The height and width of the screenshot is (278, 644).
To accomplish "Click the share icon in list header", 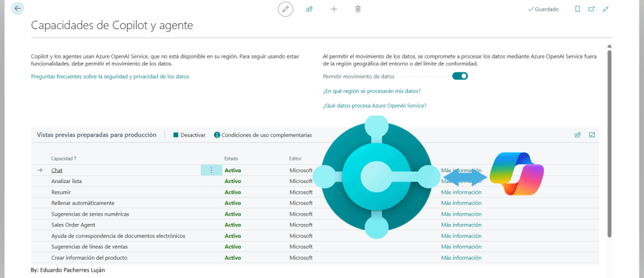I will click(x=577, y=135).
